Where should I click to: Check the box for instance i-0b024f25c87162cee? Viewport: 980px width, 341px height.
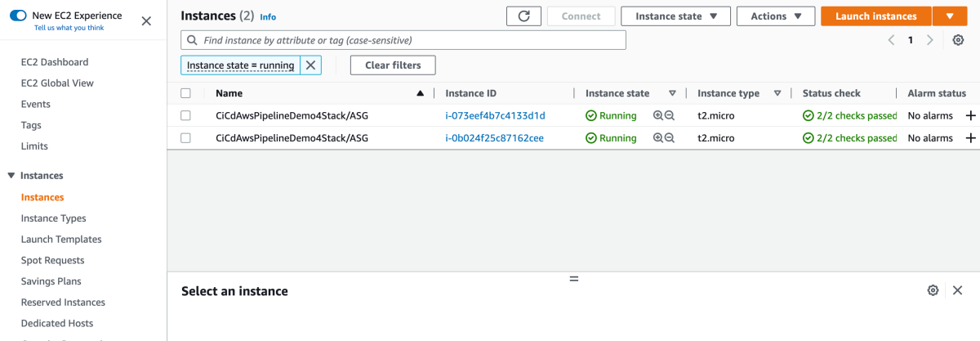coord(185,138)
